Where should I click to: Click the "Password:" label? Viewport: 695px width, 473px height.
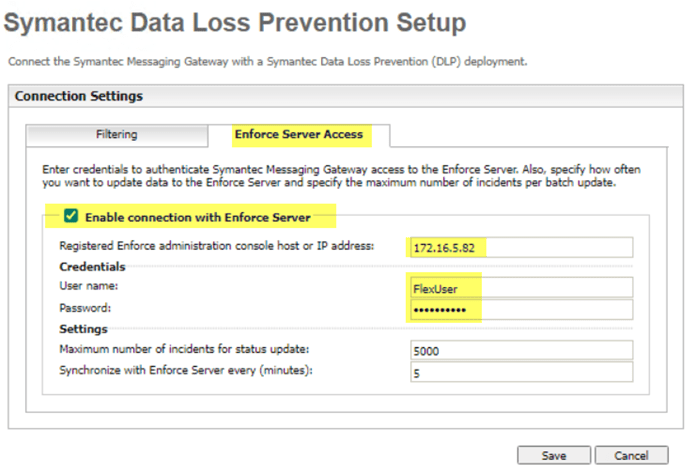tap(86, 309)
